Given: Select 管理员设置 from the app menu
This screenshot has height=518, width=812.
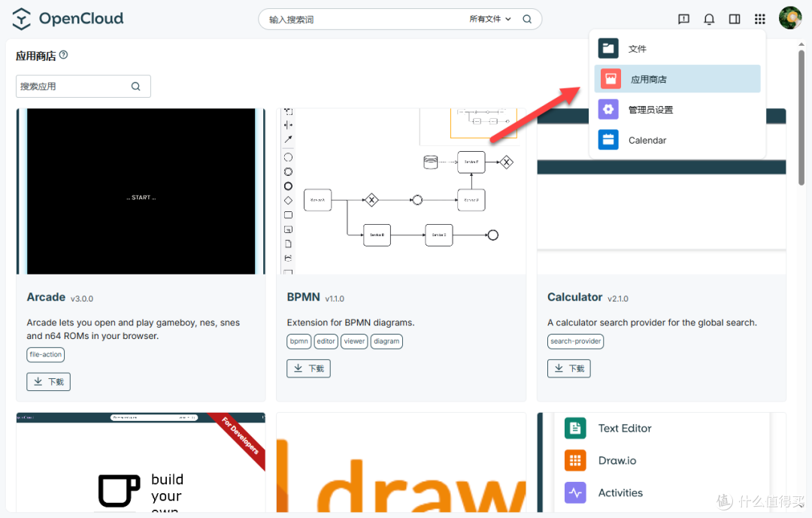Looking at the screenshot, I should coord(677,109).
